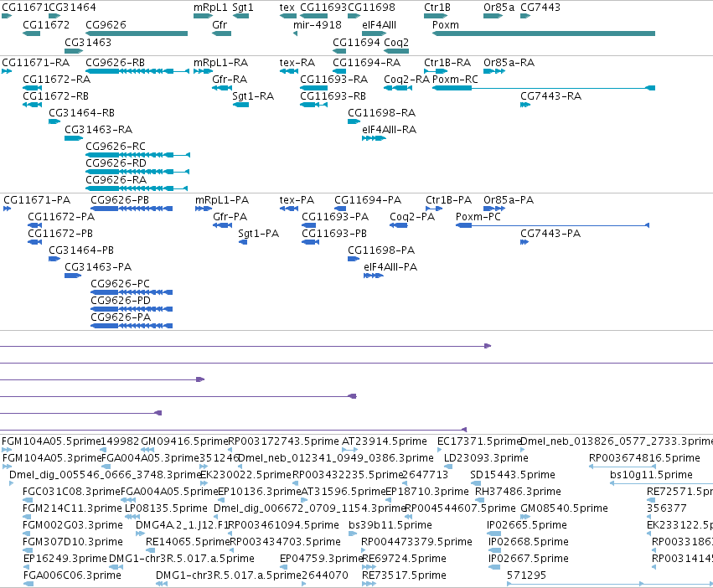Select the CG9626 gene bar
The image size is (713, 588).
point(137,34)
